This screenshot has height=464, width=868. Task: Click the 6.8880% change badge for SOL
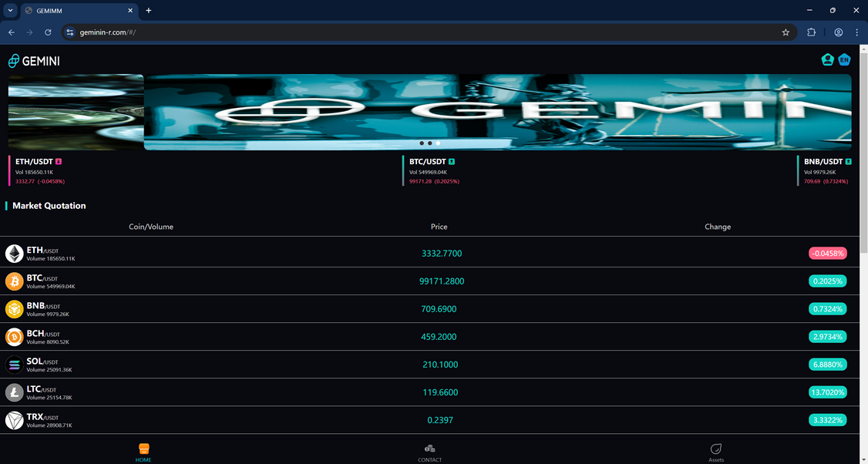click(x=828, y=365)
